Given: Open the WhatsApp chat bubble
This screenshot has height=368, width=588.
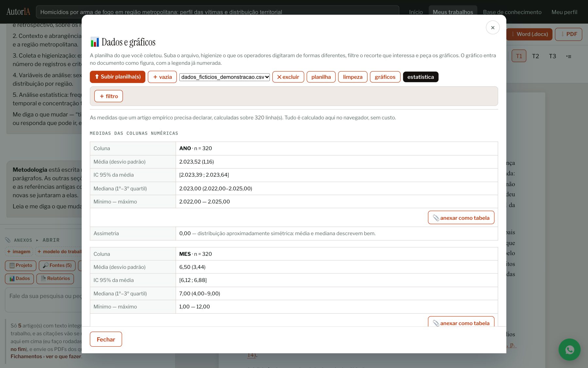Looking at the screenshot, I should (x=569, y=349).
